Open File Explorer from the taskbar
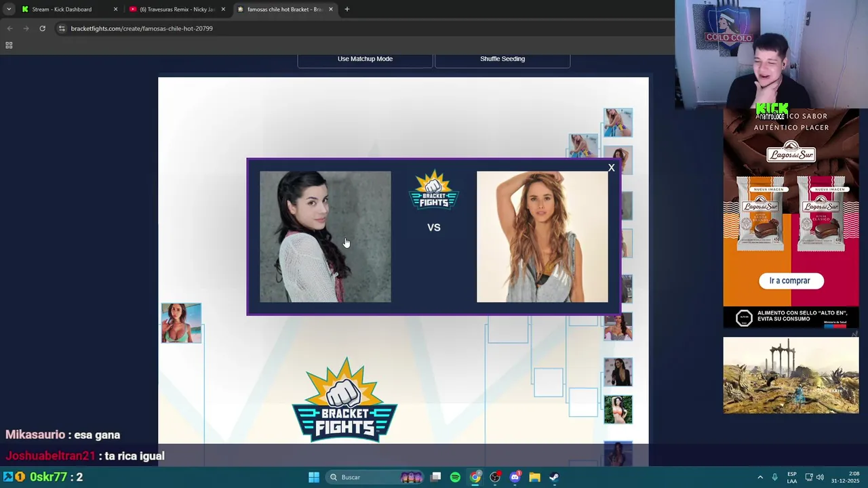Viewport: 868px width, 488px height. coord(534,477)
